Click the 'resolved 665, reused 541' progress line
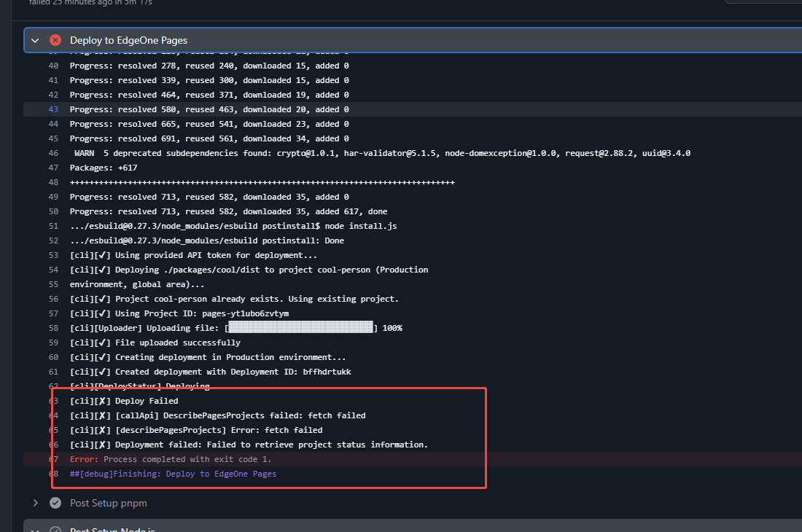The image size is (802, 532). (x=209, y=124)
